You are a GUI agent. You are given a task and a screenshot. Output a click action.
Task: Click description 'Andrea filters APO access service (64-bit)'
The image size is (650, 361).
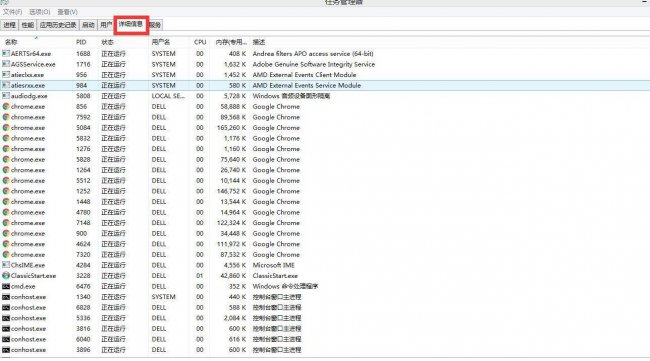313,53
